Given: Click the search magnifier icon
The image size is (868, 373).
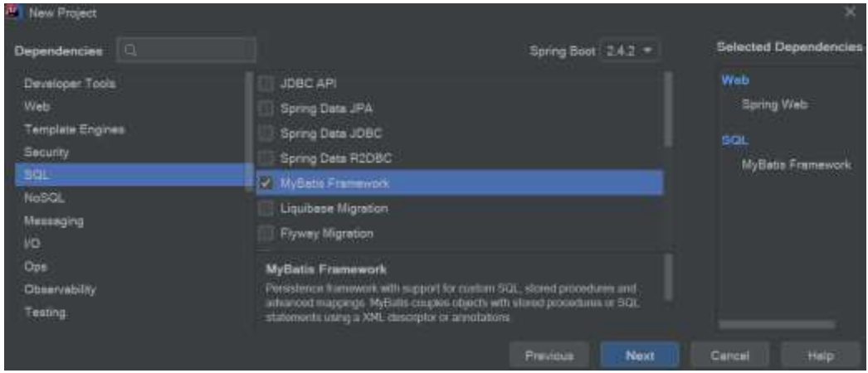Looking at the screenshot, I should point(131,51).
